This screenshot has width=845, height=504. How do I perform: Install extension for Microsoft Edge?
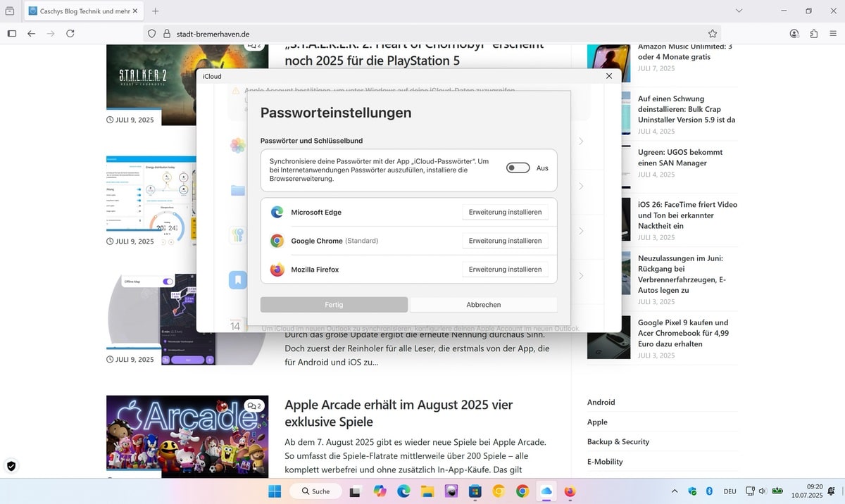pos(505,212)
